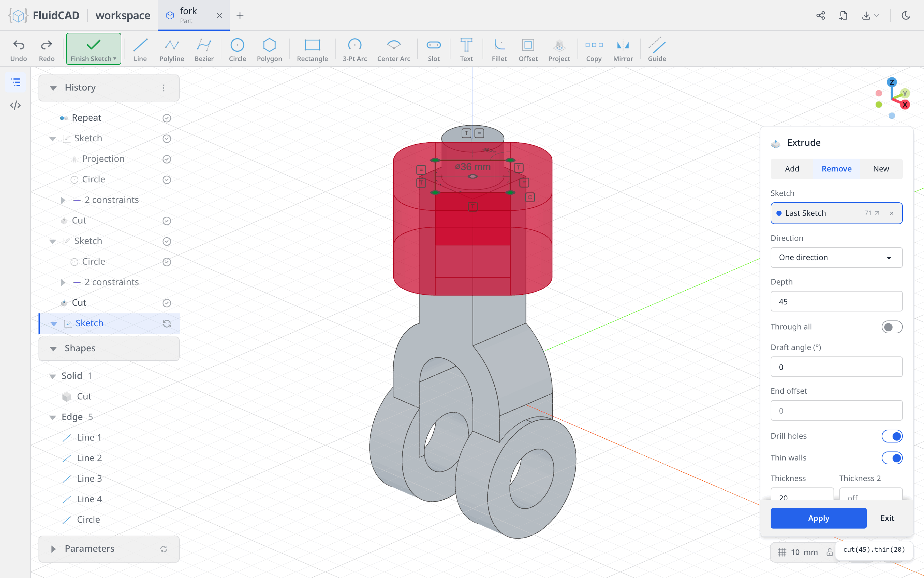Select the Remove extrude mode tab

pyautogui.click(x=836, y=169)
